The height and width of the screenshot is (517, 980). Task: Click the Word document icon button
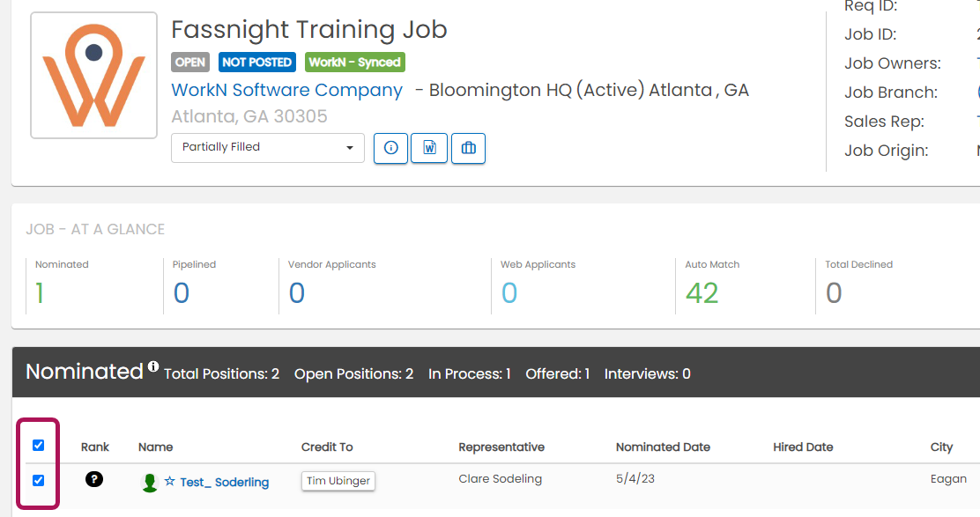click(429, 148)
